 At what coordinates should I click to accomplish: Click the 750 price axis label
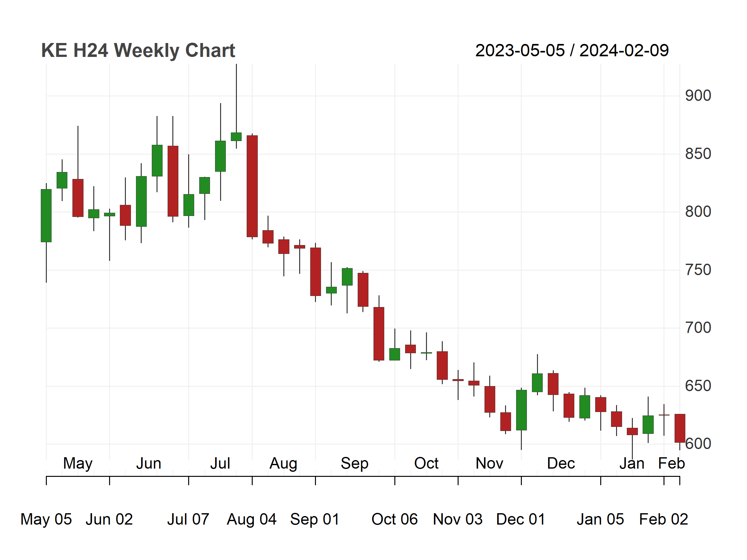click(698, 270)
